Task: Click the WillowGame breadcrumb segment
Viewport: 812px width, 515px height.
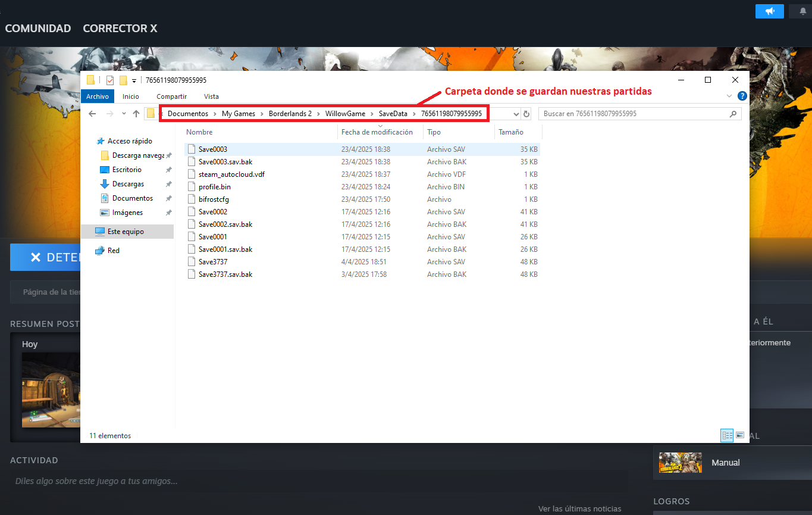Action: point(345,114)
